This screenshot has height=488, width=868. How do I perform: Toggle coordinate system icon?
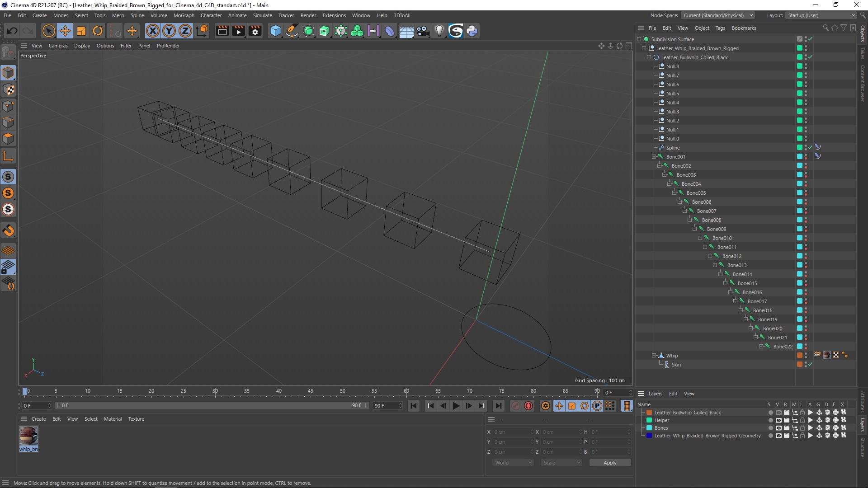coord(203,31)
